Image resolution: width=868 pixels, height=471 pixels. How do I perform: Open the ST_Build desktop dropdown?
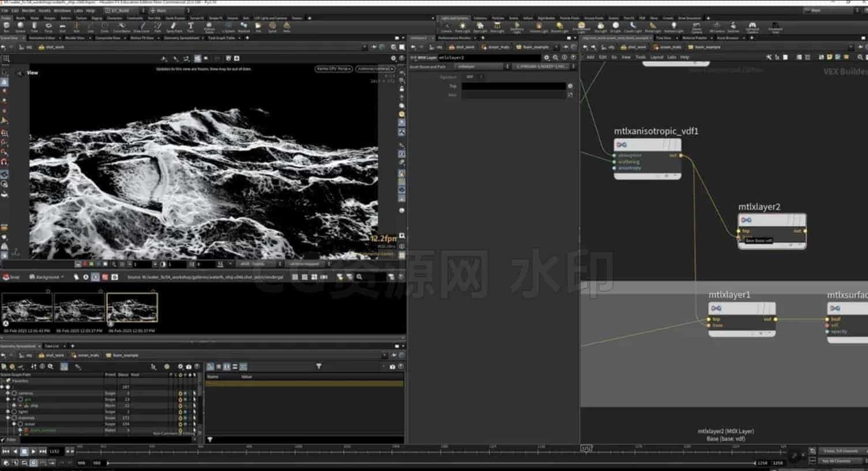click(124, 10)
